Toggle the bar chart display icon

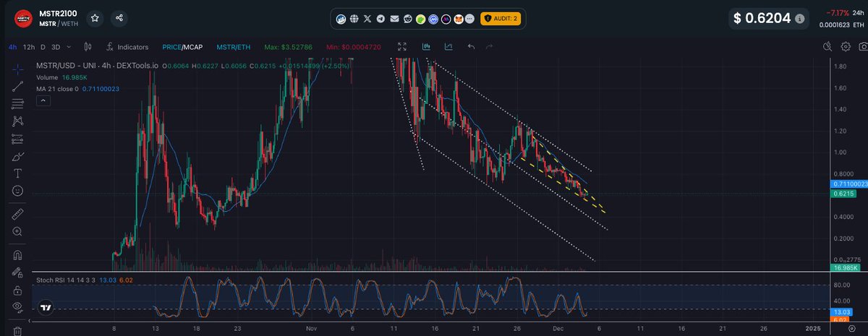tap(425, 47)
